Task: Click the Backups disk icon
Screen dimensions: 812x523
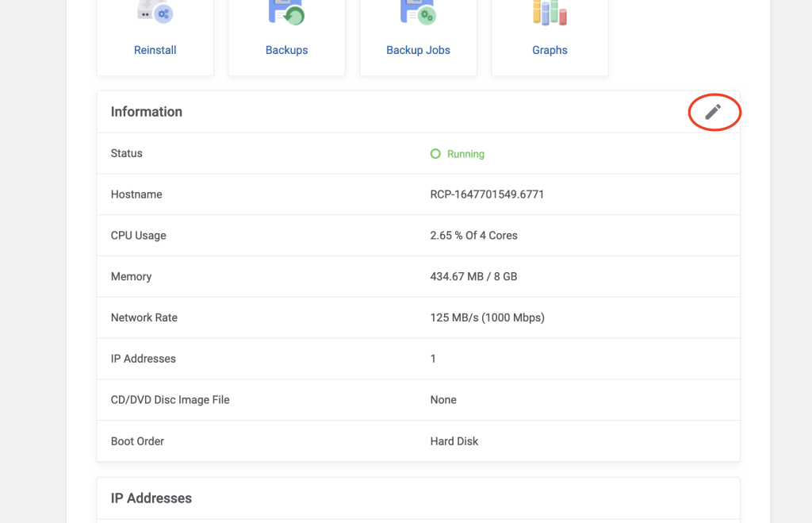Action: tap(286, 12)
